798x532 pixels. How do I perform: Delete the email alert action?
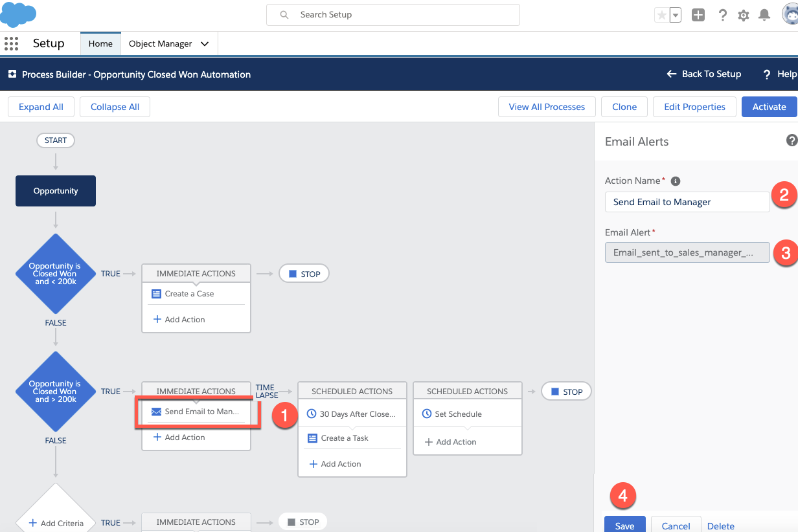click(721, 526)
